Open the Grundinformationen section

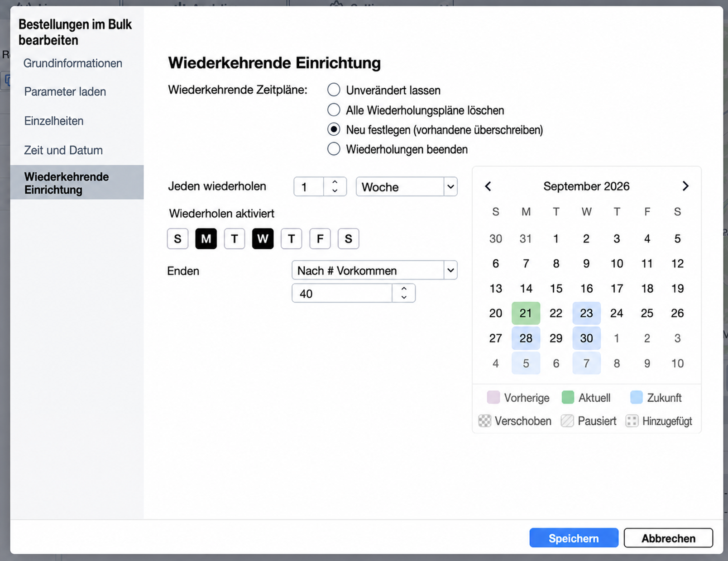point(73,63)
